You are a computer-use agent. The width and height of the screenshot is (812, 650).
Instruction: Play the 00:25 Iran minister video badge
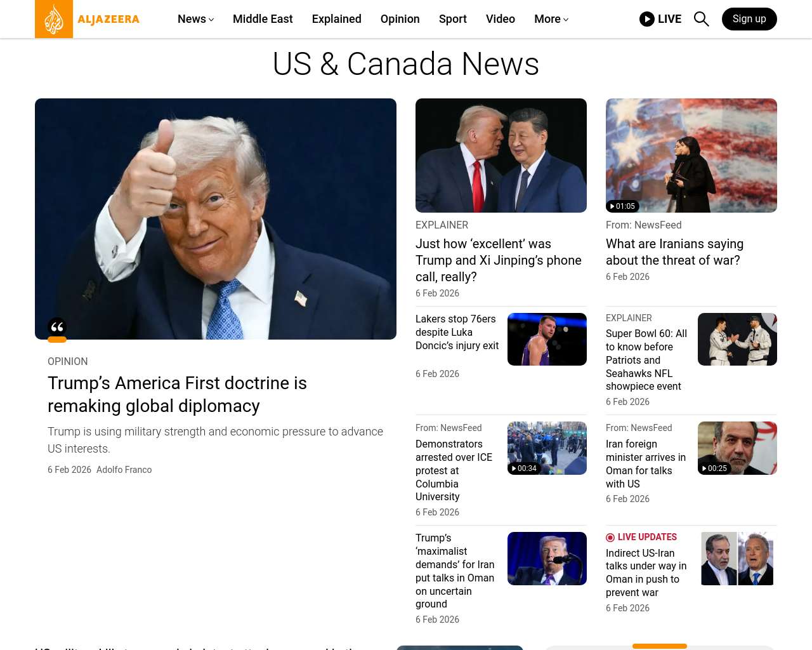coord(714,468)
